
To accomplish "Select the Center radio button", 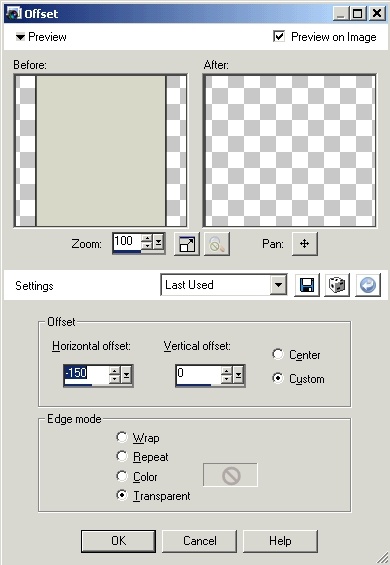I will coord(278,354).
